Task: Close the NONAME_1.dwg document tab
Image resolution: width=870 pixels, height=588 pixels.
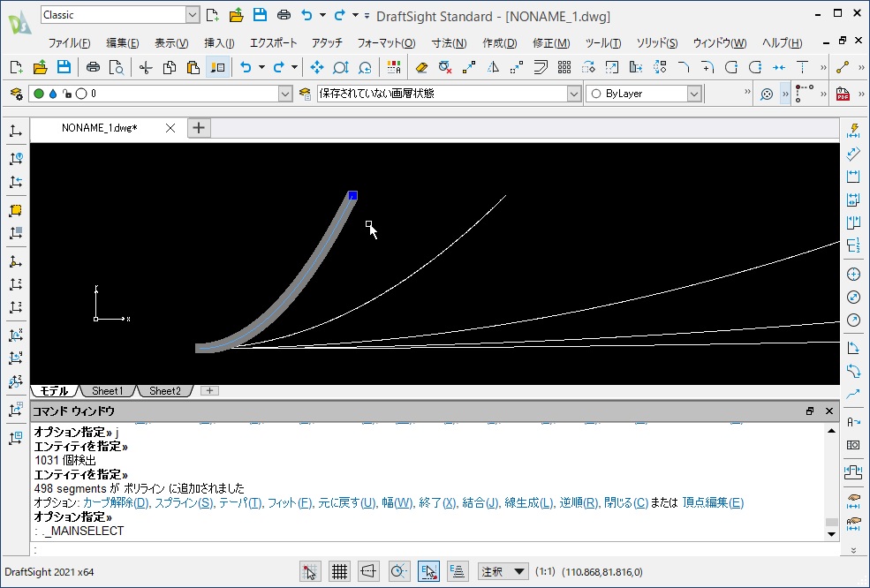Action: click(x=170, y=128)
